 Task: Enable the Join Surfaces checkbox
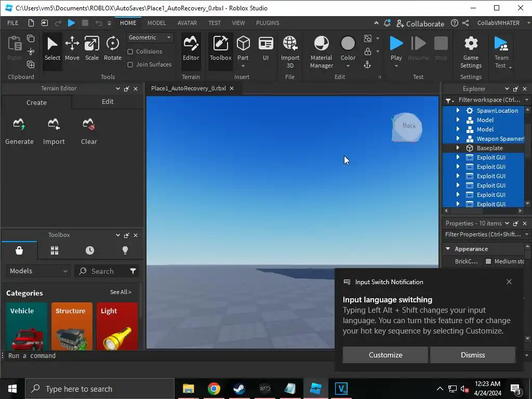pyautogui.click(x=130, y=64)
